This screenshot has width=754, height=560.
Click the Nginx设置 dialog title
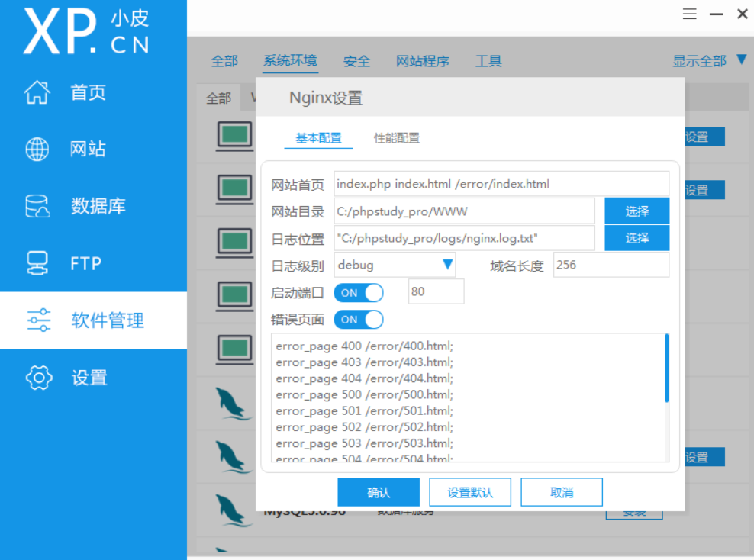[326, 98]
